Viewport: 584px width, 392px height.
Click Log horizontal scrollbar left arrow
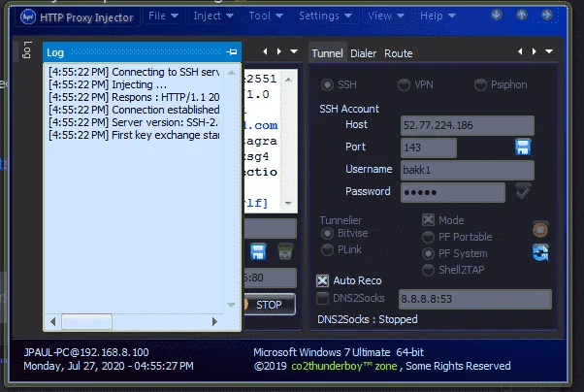tap(53, 321)
